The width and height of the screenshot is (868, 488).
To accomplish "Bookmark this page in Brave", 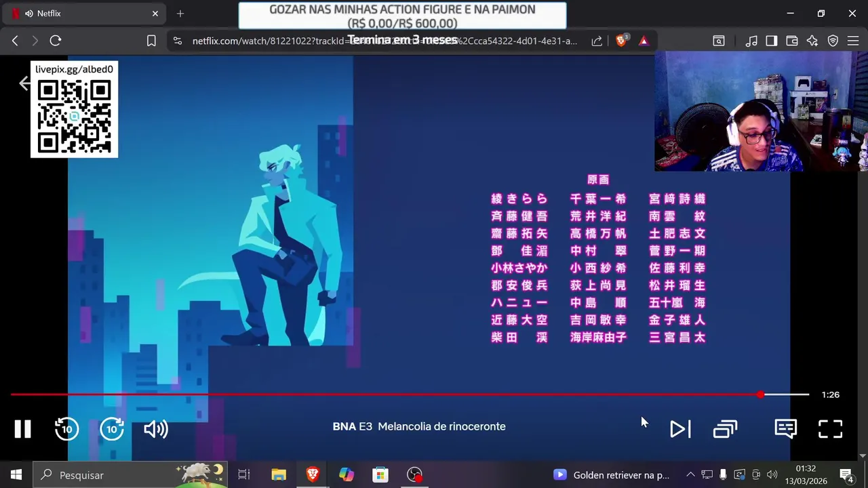I will click(x=151, y=41).
